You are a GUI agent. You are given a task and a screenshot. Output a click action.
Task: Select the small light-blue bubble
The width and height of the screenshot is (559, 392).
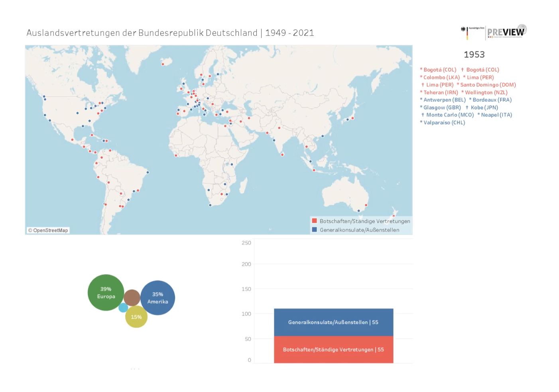123,308
